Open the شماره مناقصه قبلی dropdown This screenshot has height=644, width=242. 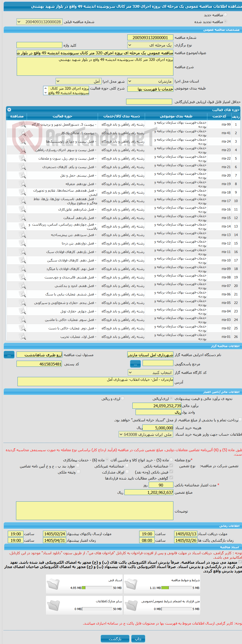point(39,22)
